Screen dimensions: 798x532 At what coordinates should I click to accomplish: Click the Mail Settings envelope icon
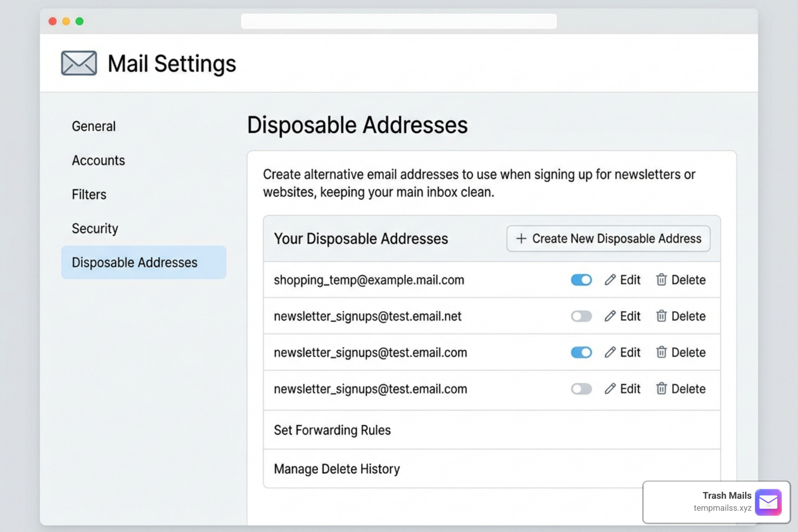pyautogui.click(x=79, y=63)
